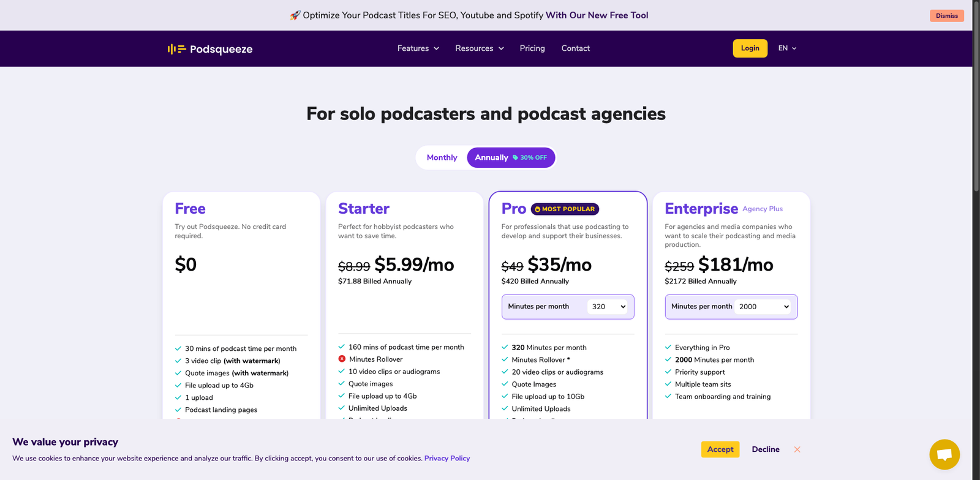Click the $5.99/mo Starter price
Viewport: 980px width, 480px height.
click(x=414, y=264)
